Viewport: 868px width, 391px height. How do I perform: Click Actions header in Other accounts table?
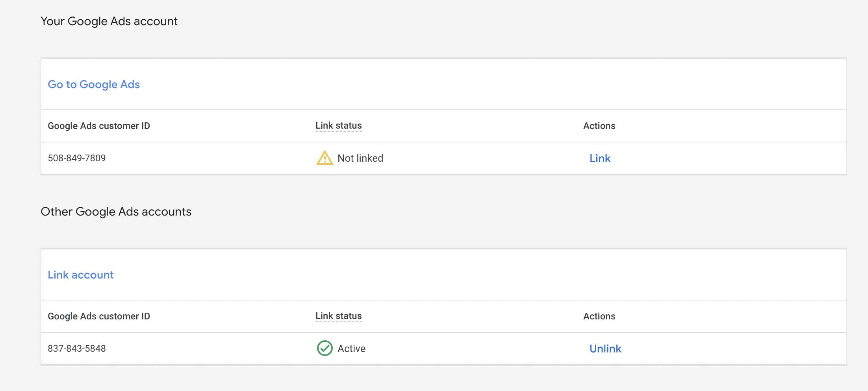(599, 316)
